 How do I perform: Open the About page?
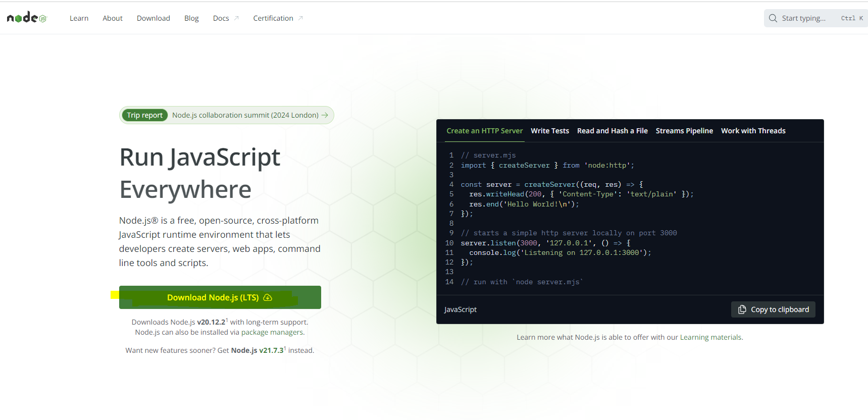113,18
